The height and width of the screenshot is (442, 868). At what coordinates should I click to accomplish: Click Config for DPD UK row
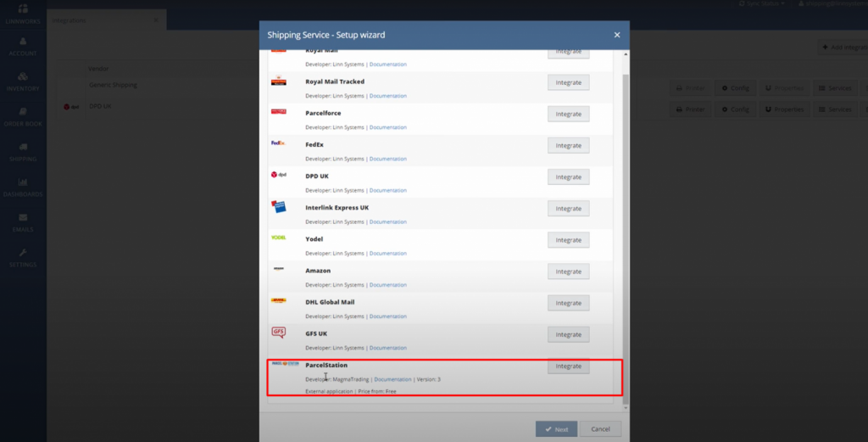coord(735,109)
